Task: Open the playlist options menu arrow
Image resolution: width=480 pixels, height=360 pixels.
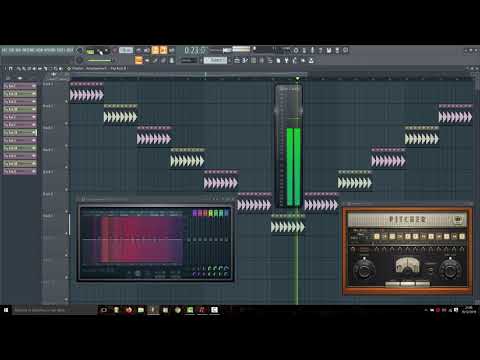Action: [5, 68]
